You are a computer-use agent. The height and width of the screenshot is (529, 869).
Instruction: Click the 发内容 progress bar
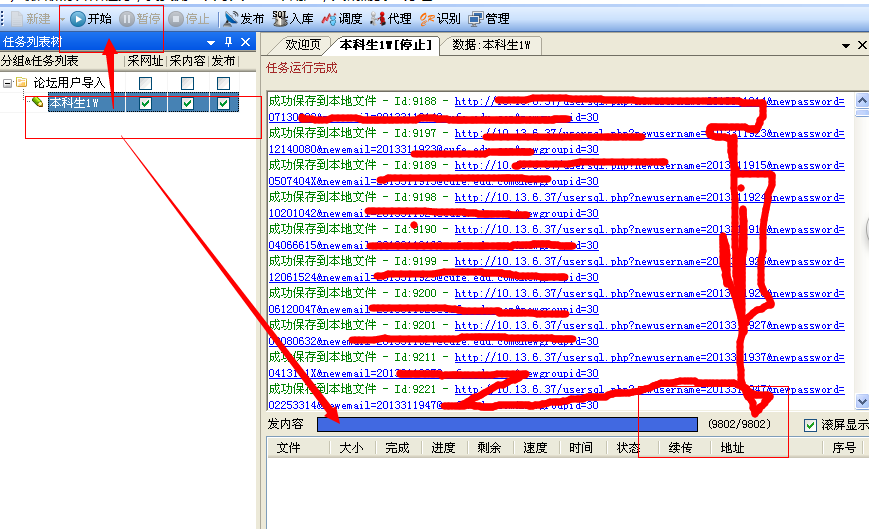coord(507,424)
